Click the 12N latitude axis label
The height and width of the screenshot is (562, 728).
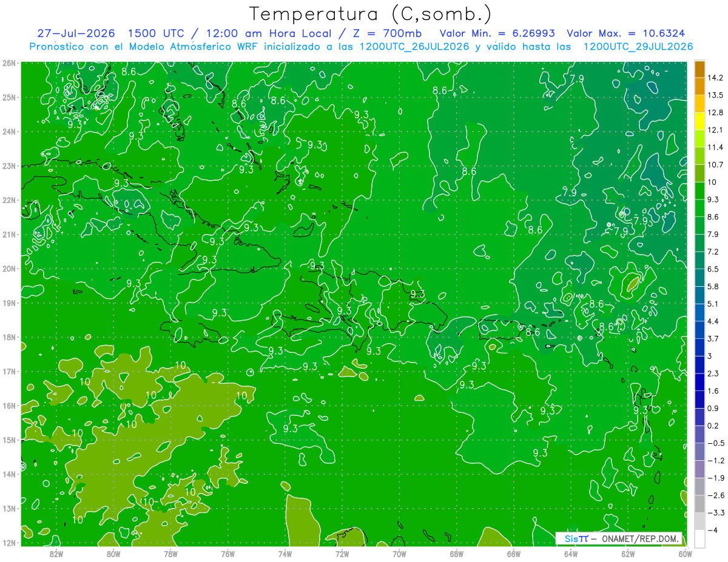click(x=8, y=543)
